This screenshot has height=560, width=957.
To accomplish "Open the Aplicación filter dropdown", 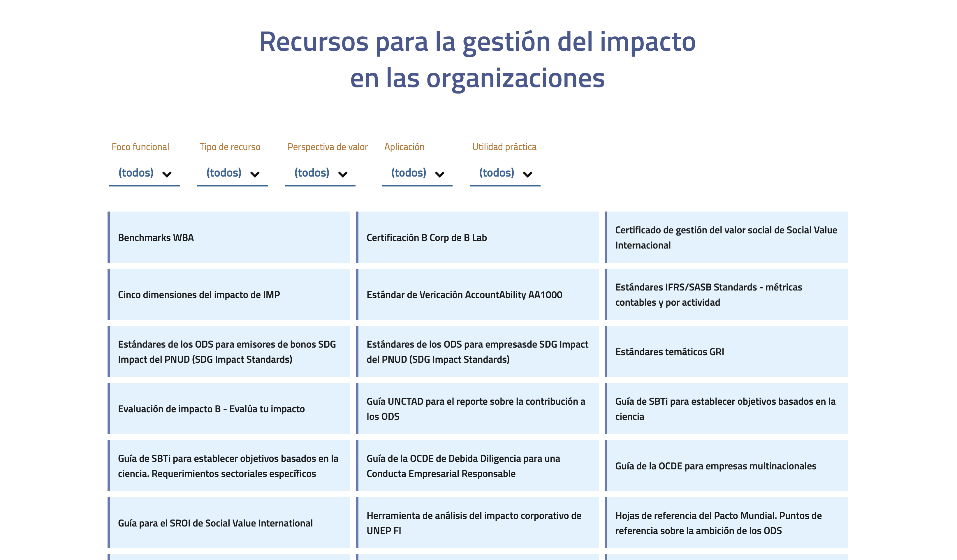I will click(x=417, y=173).
